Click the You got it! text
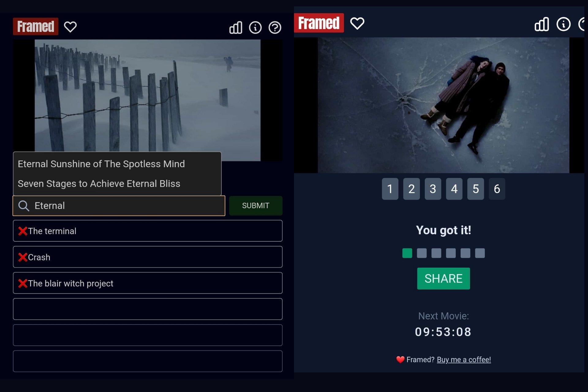Viewport: 588px width, 392px height. (x=443, y=230)
